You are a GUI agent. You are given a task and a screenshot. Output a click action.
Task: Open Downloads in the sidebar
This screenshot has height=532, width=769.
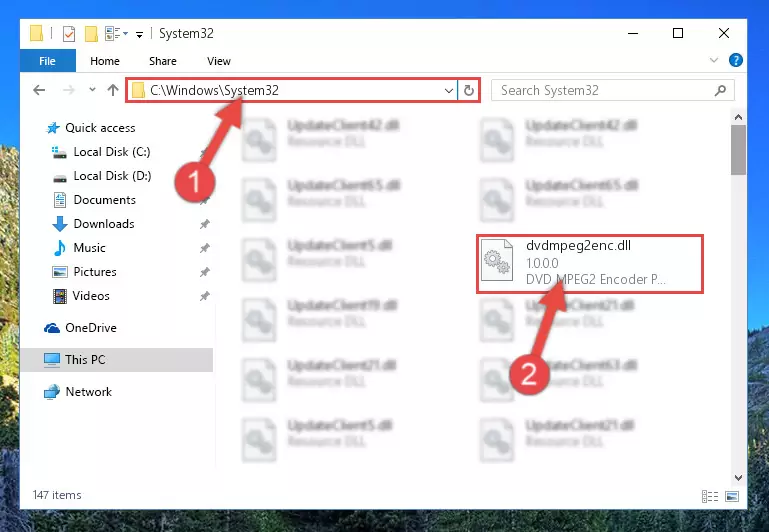[x=104, y=224]
